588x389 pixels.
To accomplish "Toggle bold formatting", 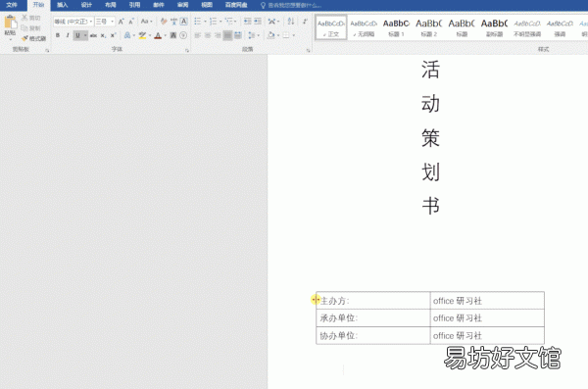I will tap(58, 35).
